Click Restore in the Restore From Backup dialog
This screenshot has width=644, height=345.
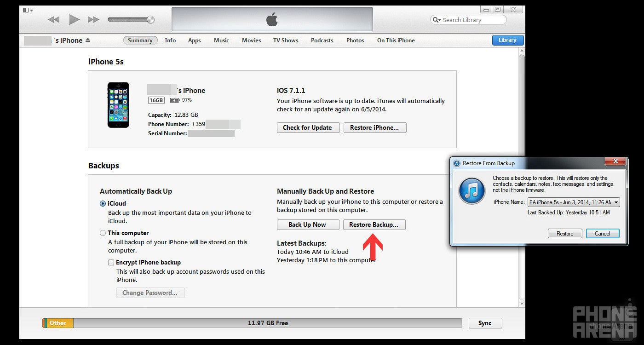point(565,233)
